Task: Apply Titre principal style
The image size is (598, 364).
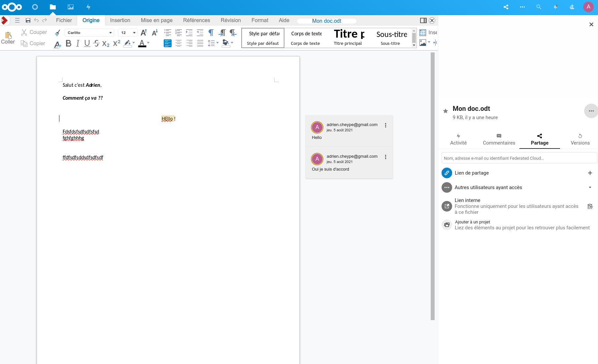Action: click(x=348, y=38)
